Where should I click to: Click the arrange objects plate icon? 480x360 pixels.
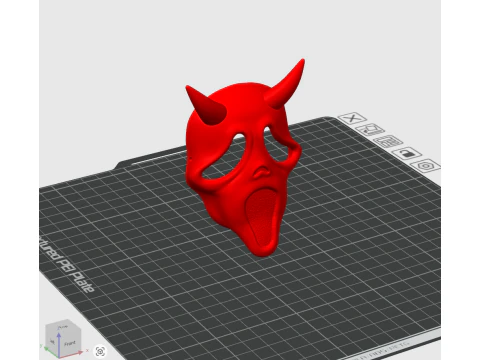tap(388, 141)
